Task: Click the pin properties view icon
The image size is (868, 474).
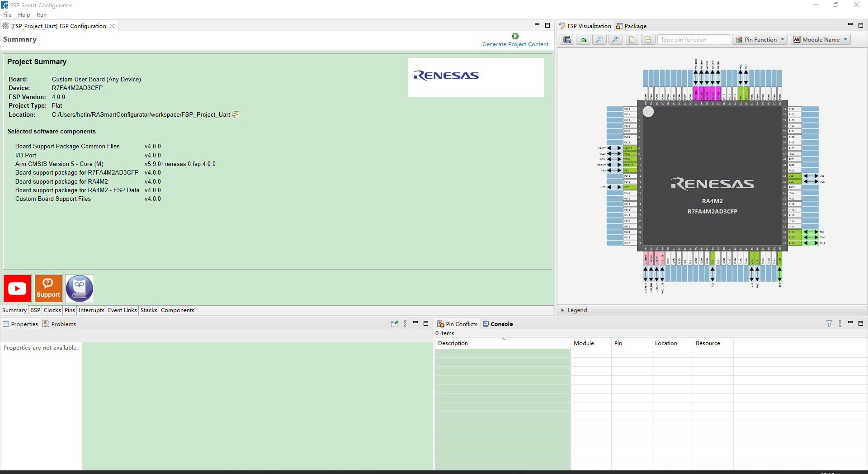Action: pyautogui.click(x=395, y=324)
